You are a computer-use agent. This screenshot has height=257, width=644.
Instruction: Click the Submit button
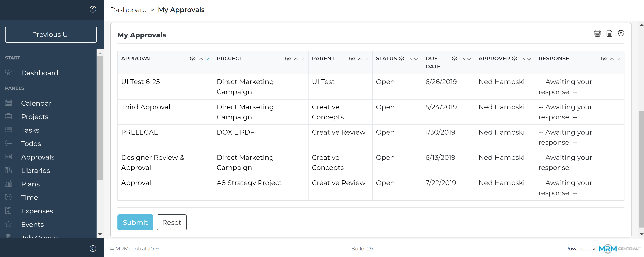135,222
